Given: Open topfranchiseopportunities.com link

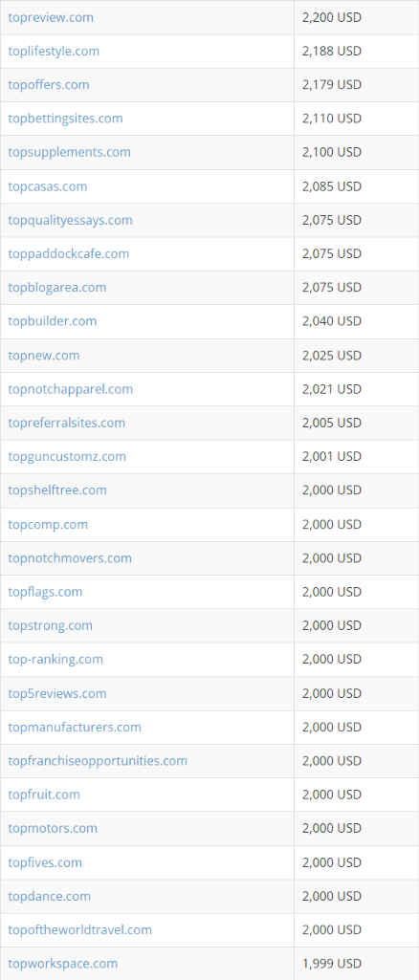Looking at the screenshot, I should pos(98,761).
